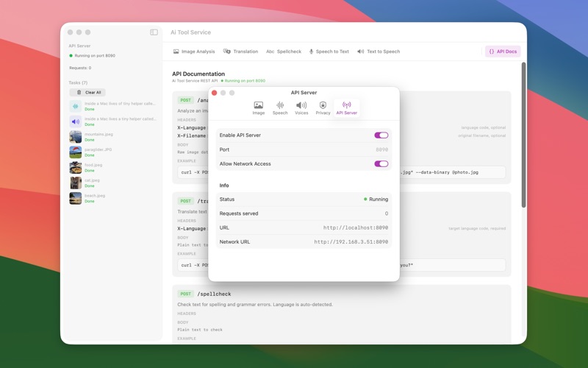588x368 pixels.
Task: Click the Translation tab's bubble icon
Action: click(227, 52)
